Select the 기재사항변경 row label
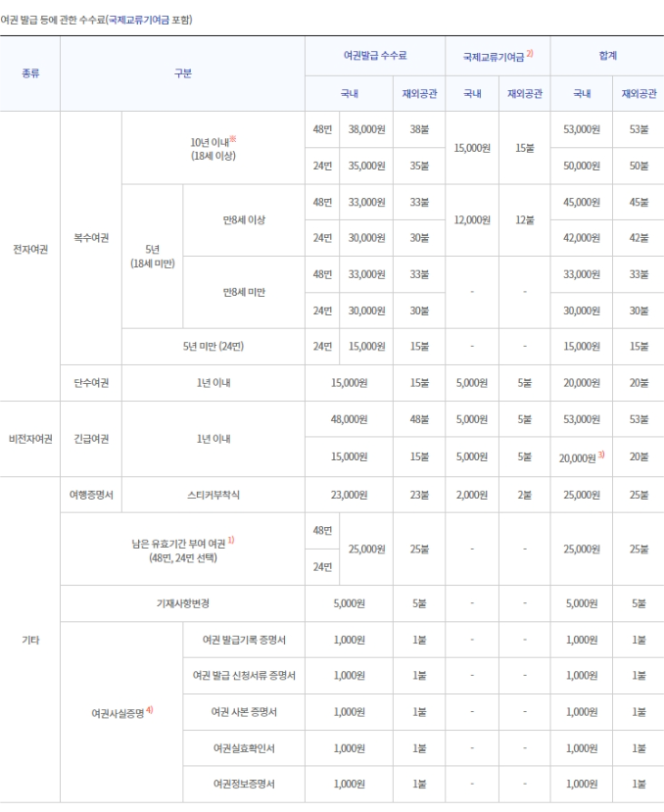664x812 pixels. coord(182,603)
